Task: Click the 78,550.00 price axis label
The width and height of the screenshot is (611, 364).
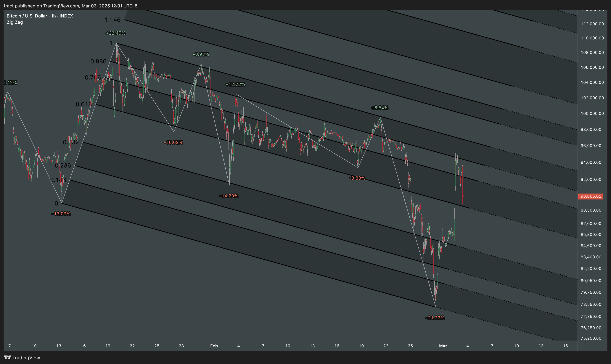Action: click(x=591, y=304)
